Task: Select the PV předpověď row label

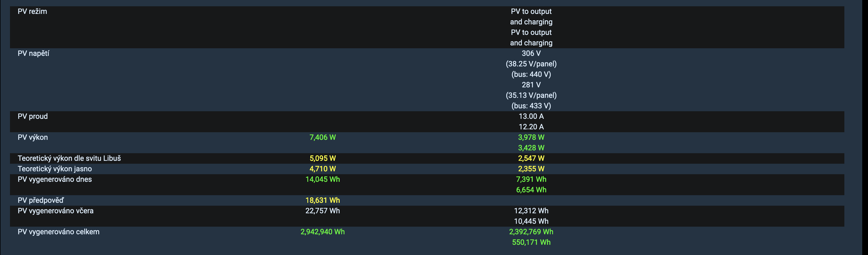Action: pyautogui.click(x=40, y=200)
